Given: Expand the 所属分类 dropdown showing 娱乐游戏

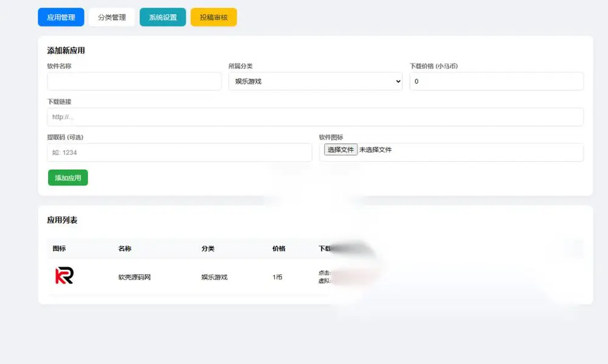Looking at the screenshot, I should (x=315, y=81).
